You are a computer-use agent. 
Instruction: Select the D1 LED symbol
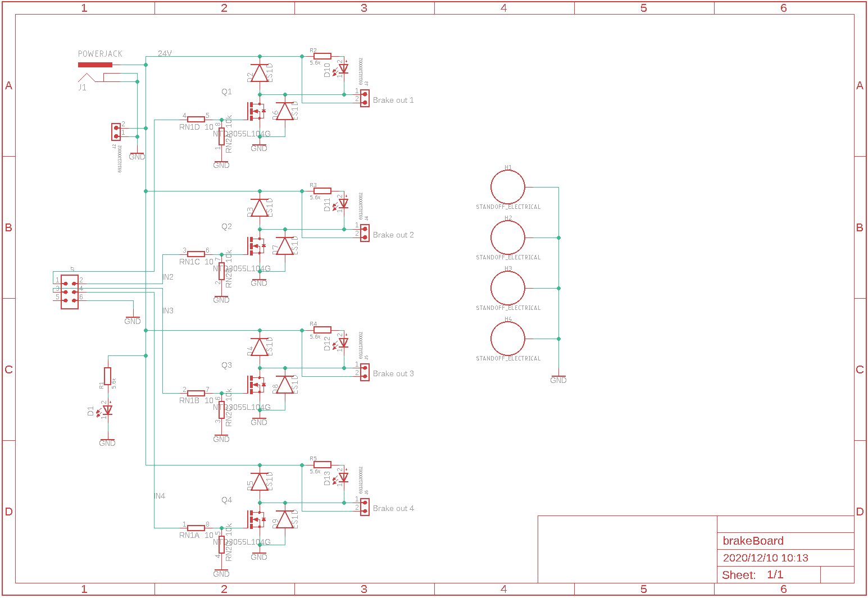[x=106, y=410]
